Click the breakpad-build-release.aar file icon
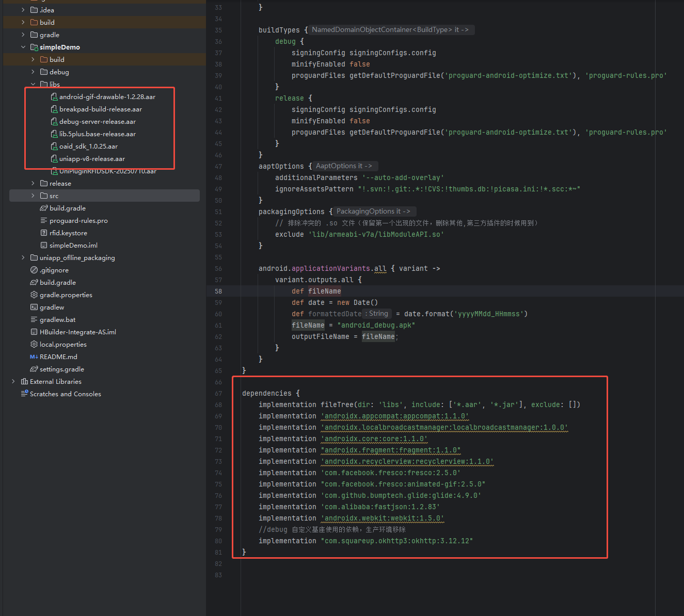684x616 pixels. (54, 109)
